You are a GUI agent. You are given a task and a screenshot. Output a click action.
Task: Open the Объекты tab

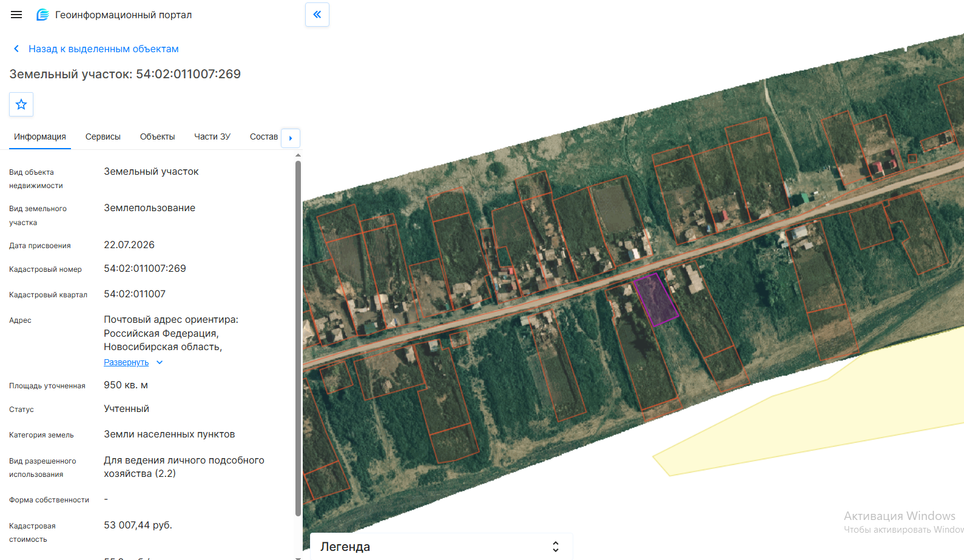pos(157,137)
